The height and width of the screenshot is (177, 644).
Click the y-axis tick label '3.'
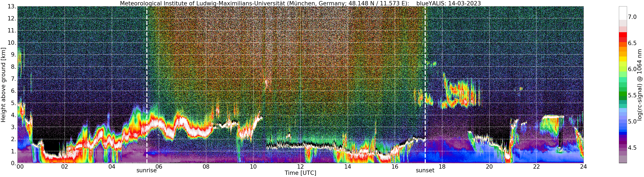[13, 127]
